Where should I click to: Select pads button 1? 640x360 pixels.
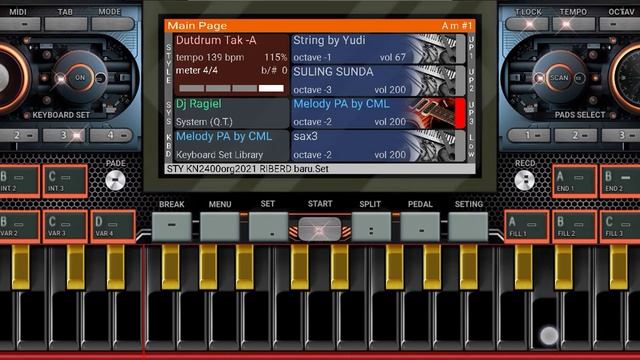coord(528,135)
